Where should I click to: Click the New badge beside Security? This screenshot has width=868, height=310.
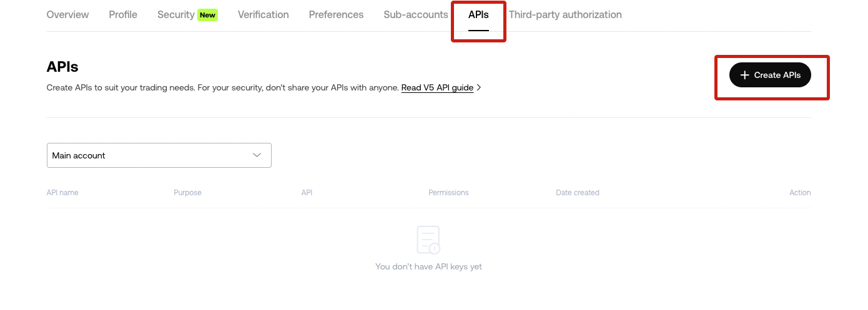pos(207,14)
